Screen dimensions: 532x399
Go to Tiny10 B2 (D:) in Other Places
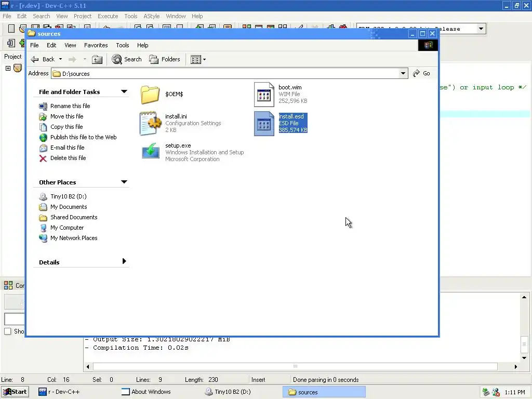[x=69, y=196]
